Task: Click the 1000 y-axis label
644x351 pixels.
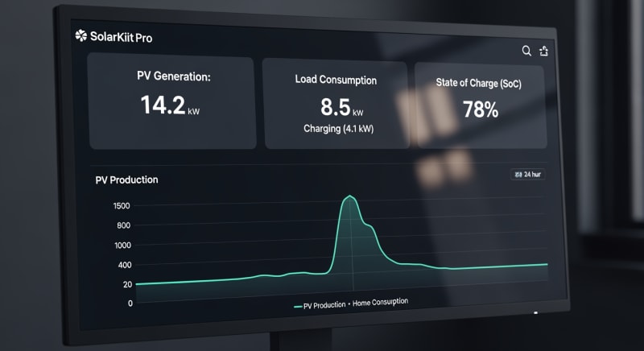Action: click(x=122, y=245)
